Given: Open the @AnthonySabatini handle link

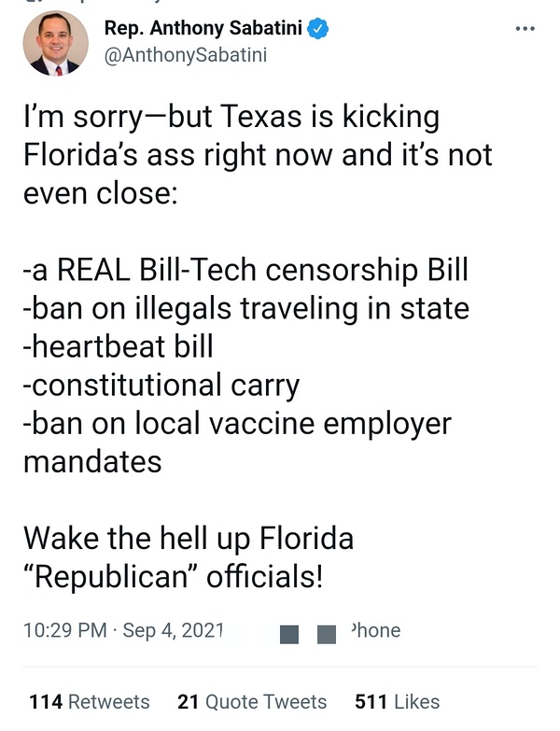Looking at the screenshot, I should click(x=186, y=55).
